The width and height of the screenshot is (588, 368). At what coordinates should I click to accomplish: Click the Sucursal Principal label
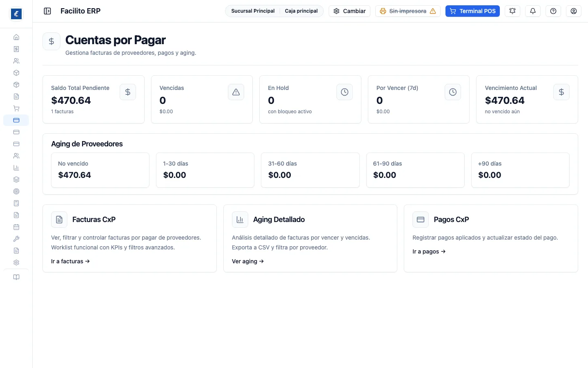pos(253,11)
